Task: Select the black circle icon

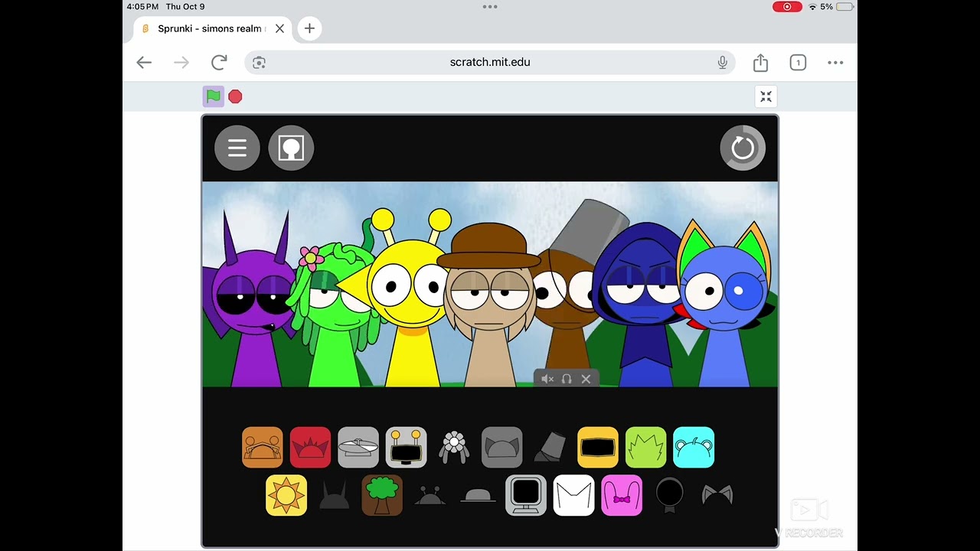Action: point(669,495)
